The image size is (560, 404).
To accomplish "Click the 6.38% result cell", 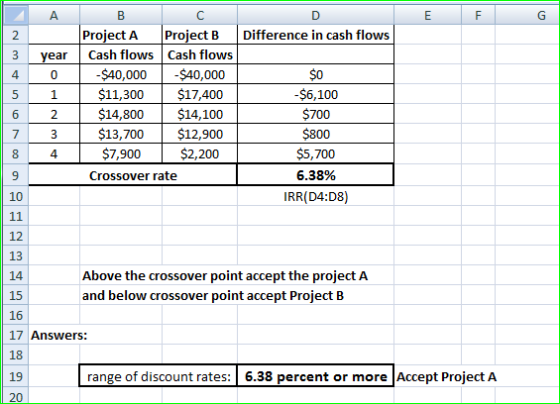I will [316, 175].
